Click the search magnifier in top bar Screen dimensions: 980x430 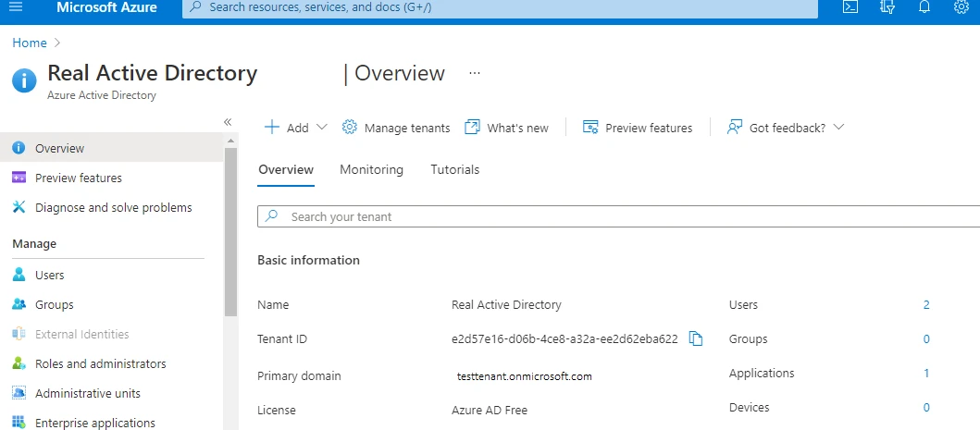(196, 7)
